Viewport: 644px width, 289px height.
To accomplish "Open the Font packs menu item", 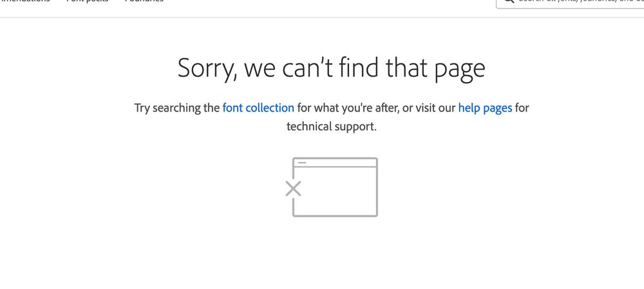I will (87, 1).
